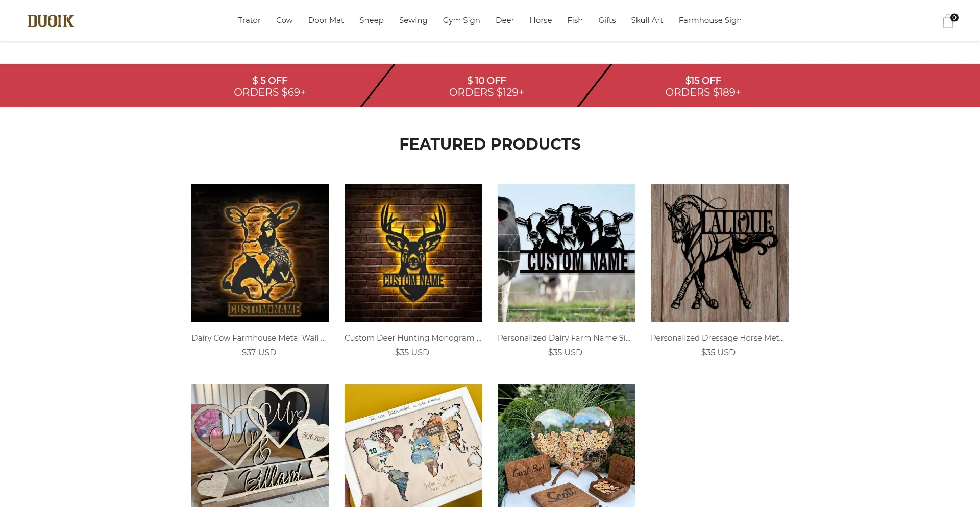Select Door Mat in navigation

(x=326, y=20)
